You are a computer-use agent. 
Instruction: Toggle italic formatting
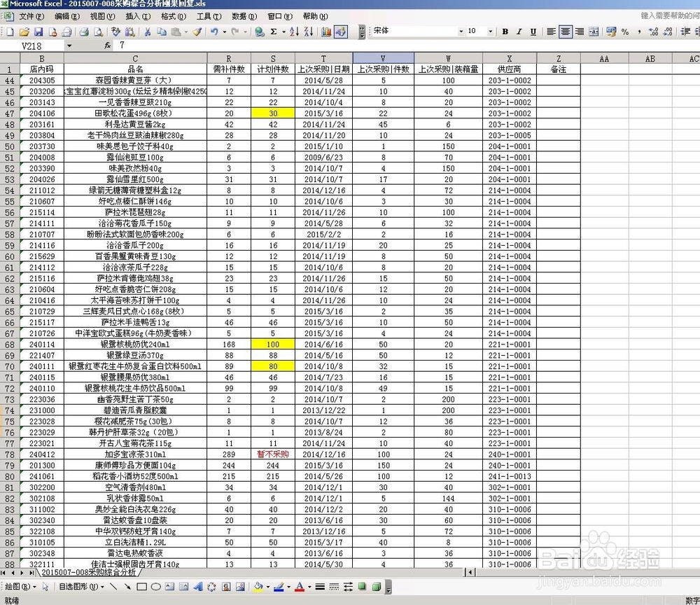click(519, 32)
